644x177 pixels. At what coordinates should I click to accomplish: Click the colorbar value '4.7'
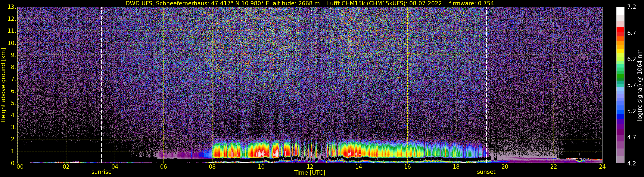632,137
